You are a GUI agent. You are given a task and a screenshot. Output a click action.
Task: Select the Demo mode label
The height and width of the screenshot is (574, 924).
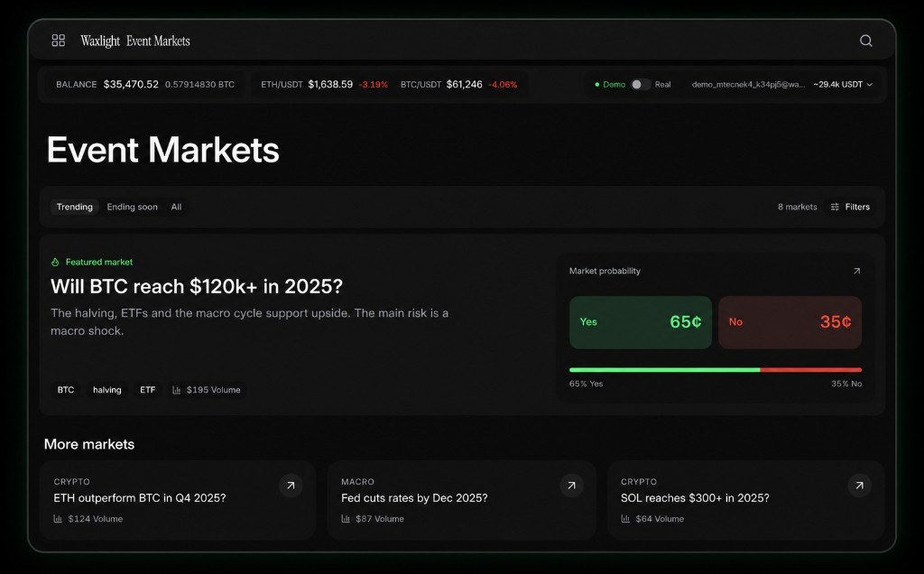click(x=614, y=84)
